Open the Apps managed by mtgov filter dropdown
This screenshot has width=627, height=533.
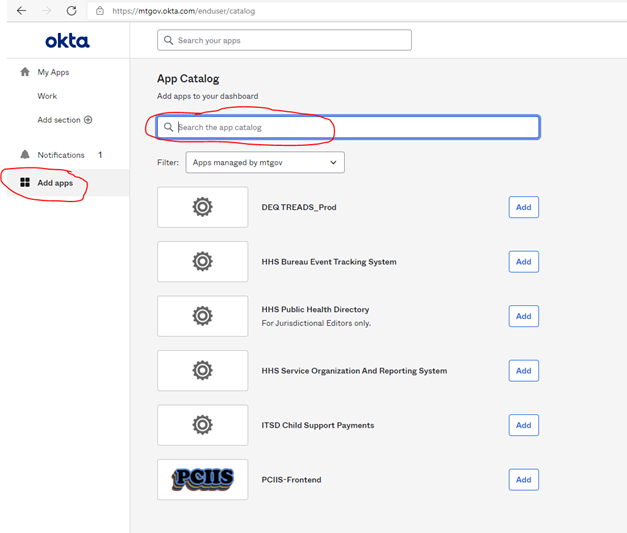click(x=265, y=162)
